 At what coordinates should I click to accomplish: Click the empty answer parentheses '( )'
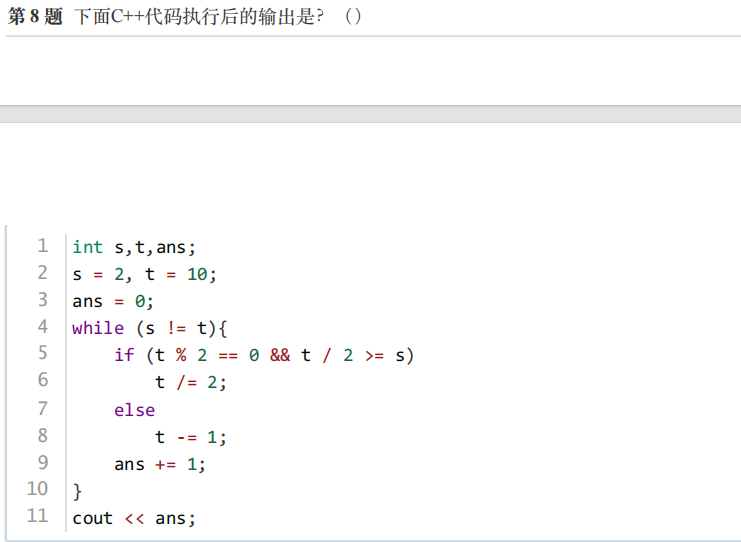353,17
